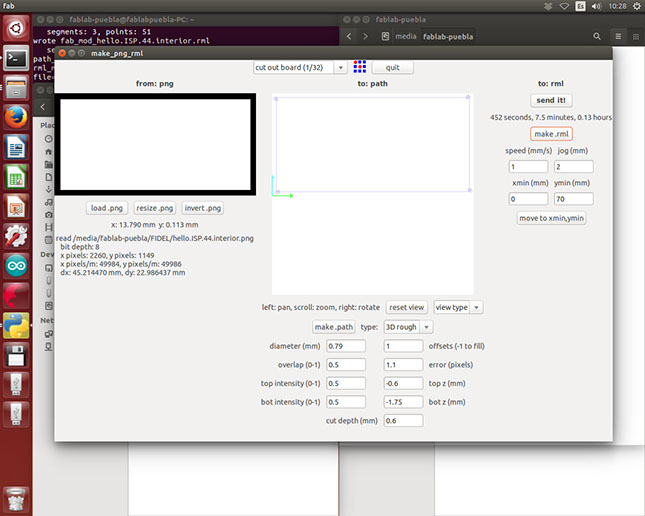Click make .path button
645x516 pixels.
(x=334, y=327)
